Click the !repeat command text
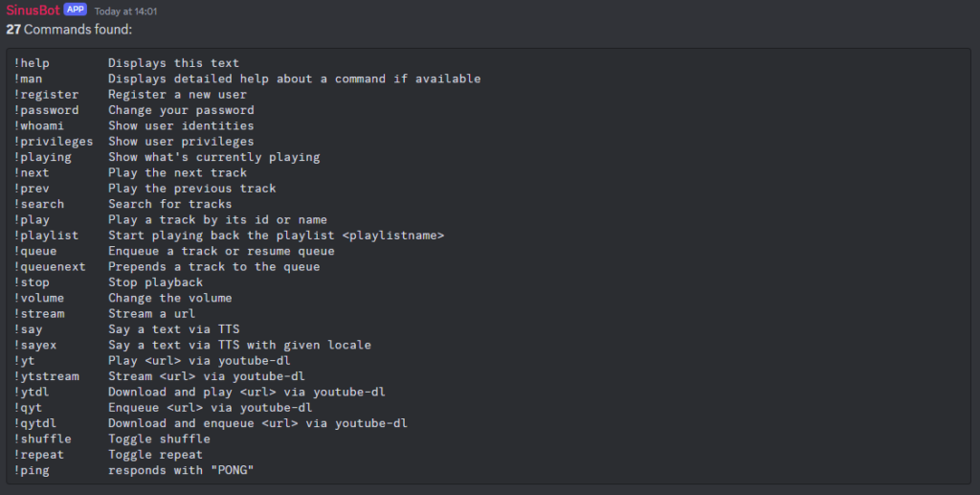The image size is (980, 495). click(39, 455)
